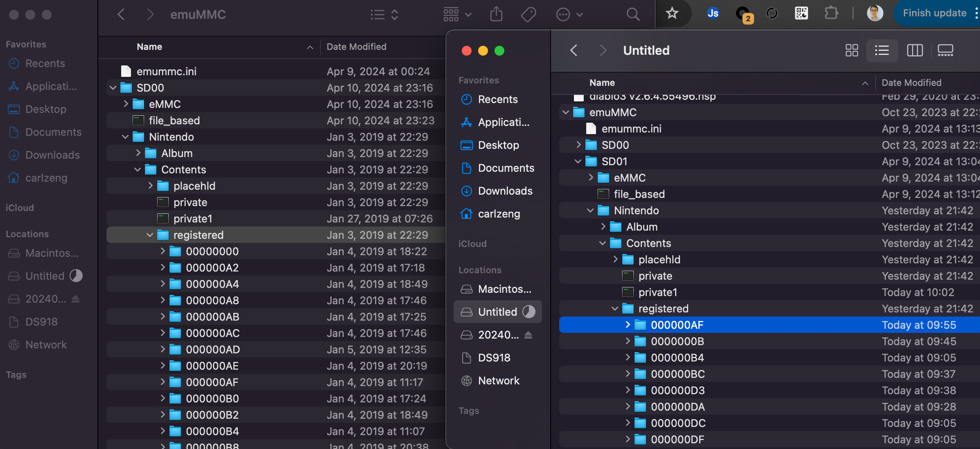980x449 pixels.
Task: Open Recents in Untitled window sidebar
Action: point(497,99)
